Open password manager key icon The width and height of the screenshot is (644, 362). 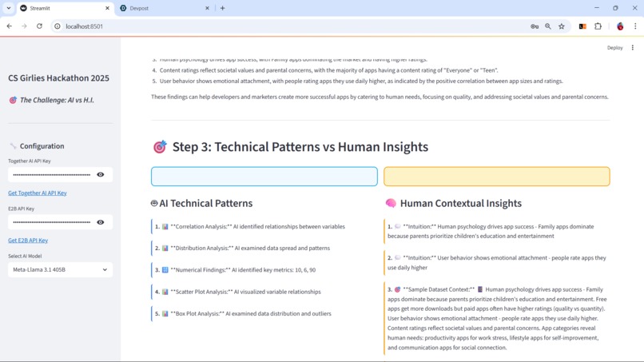[x=535, y=26]
